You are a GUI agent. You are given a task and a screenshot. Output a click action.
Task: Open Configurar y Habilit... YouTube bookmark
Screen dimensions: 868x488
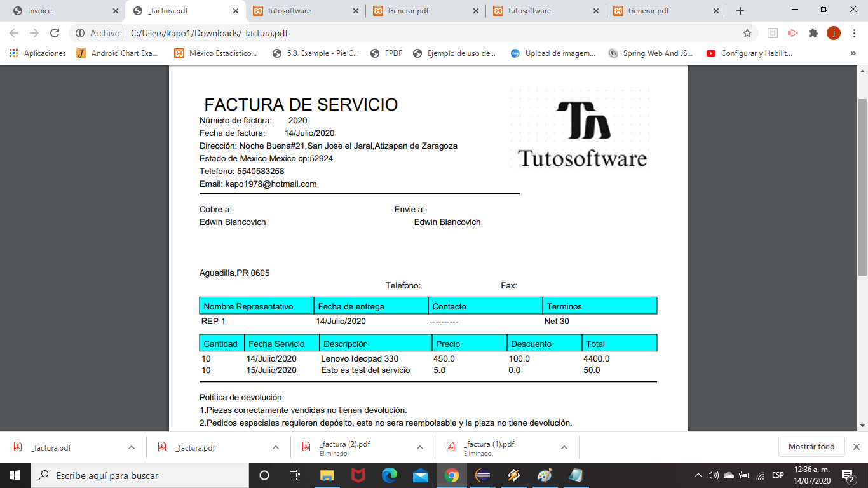coord(749,53)
